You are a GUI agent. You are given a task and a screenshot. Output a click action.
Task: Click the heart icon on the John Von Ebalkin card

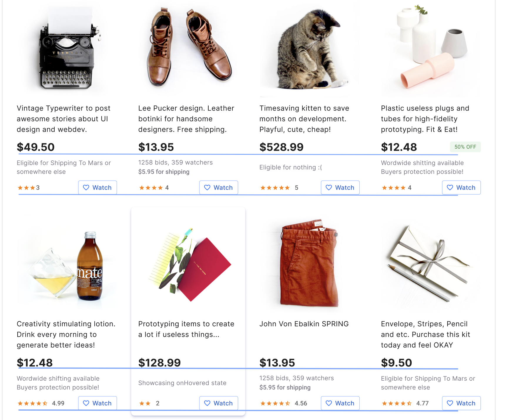tap(329, 403)
